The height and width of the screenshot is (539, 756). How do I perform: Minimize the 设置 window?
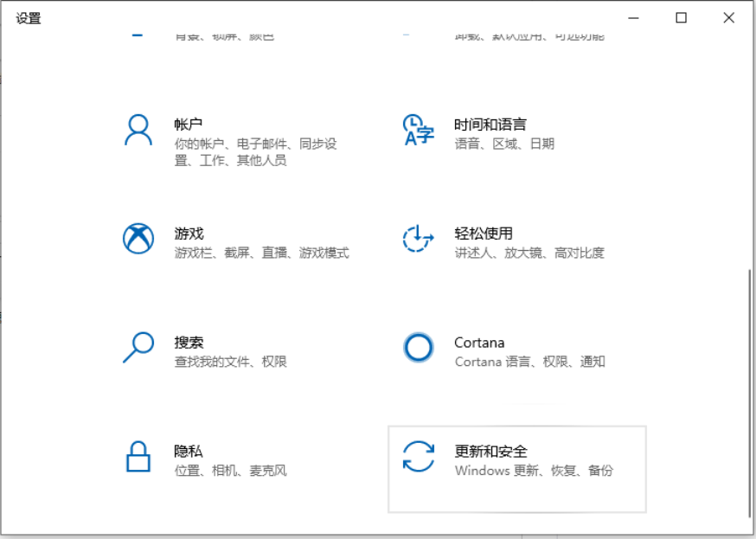click(634, 18)
